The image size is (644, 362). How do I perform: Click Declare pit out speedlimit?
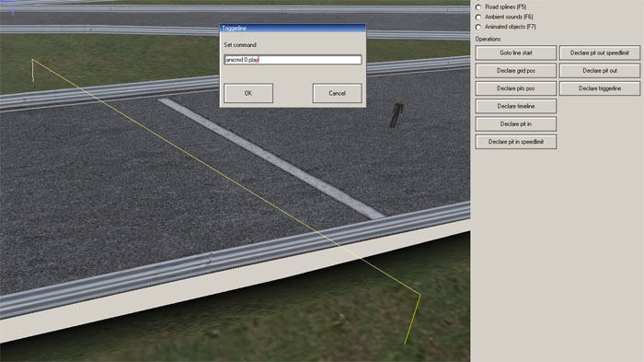click(x=600, y=53)
